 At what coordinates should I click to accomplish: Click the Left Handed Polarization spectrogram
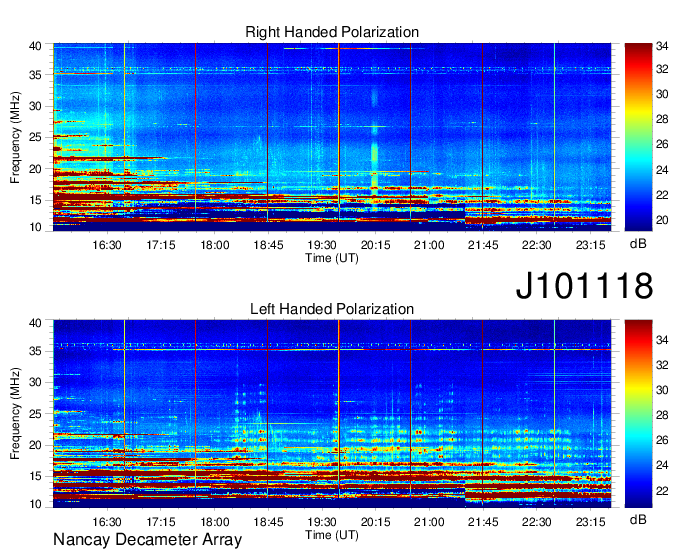click(x=332, y=414)
